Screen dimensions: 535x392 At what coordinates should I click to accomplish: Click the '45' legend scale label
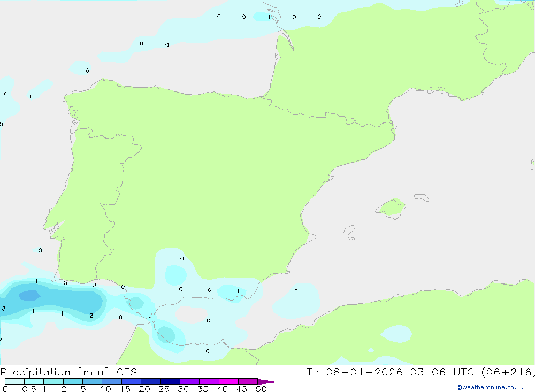[x=242, y=389]
